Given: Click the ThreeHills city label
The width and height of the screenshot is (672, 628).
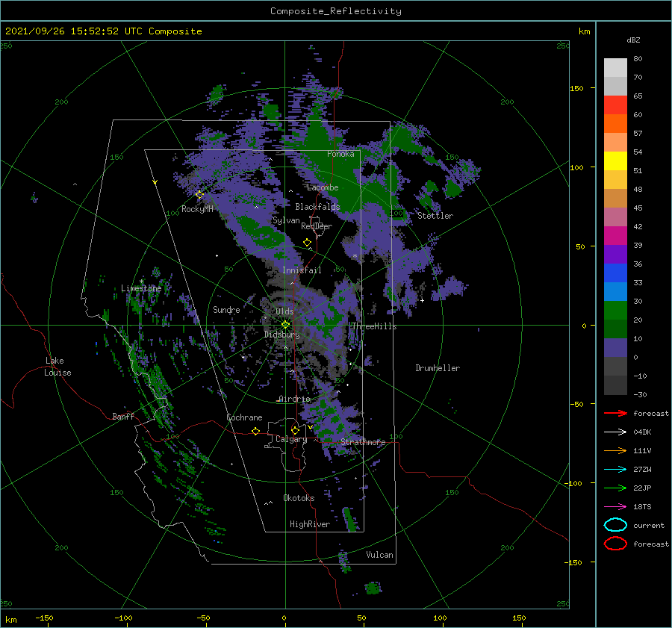Looking at the screenshot, I should [x=375, y=326].
